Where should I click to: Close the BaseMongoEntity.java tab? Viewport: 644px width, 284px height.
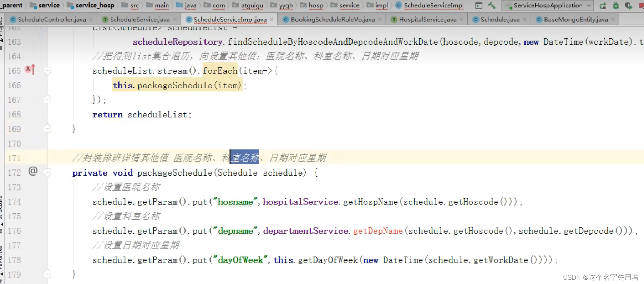click(x=613, y=19)
